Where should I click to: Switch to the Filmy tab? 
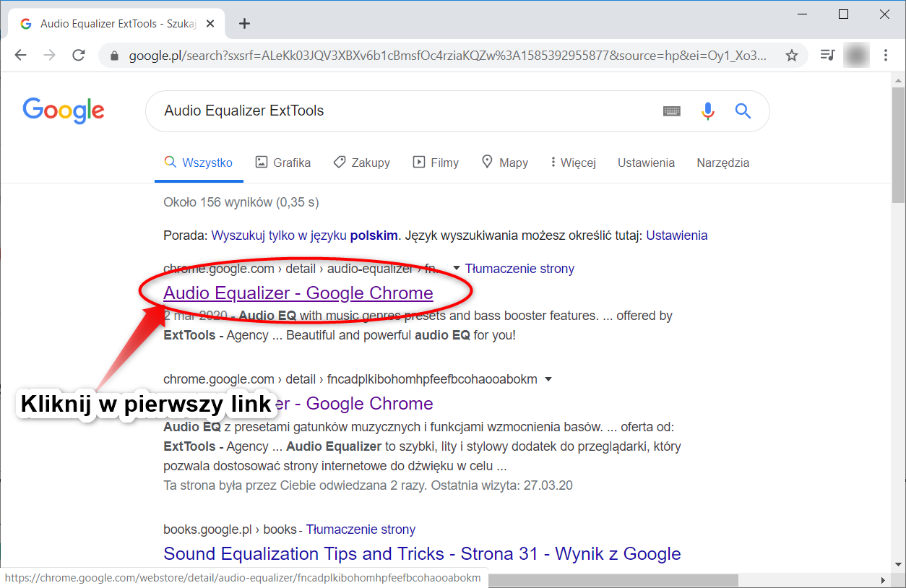click(x=436, y=163)
